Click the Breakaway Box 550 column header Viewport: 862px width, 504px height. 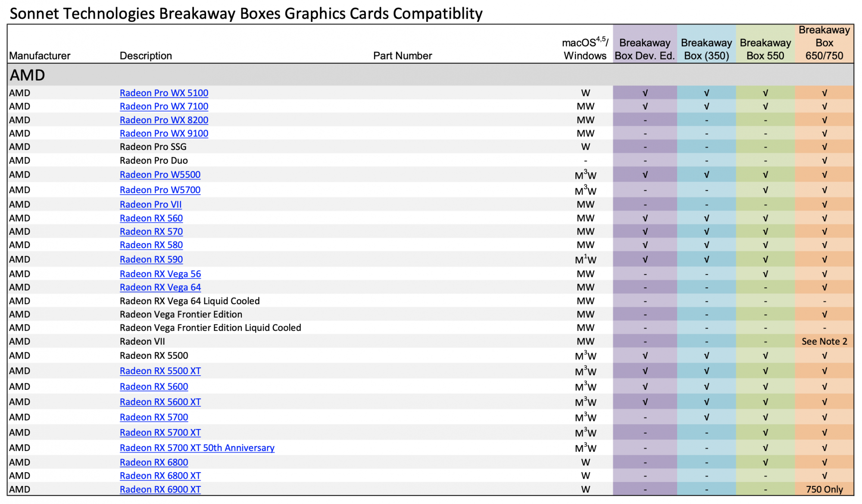[765, 49]
